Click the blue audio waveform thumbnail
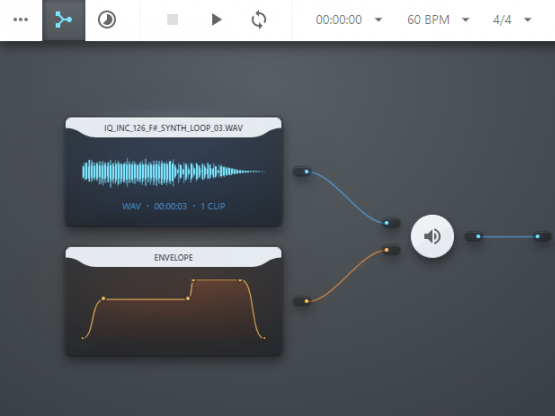This screenshot has width=555, height=416. pyautogui.click(x=173, y=172)
